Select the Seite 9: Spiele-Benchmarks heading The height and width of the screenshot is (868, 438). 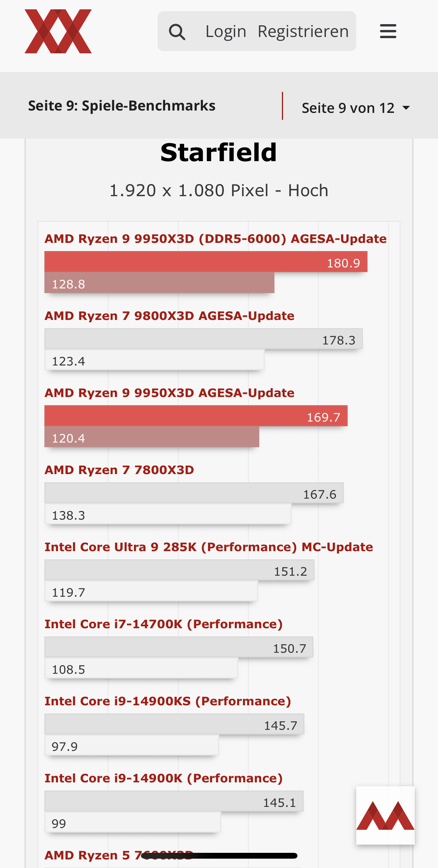pos(121,106)
